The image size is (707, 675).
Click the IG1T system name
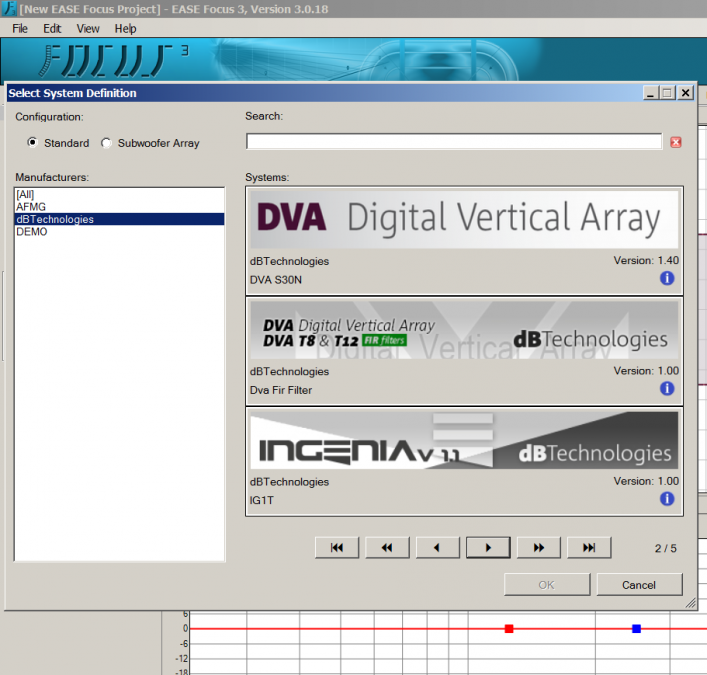point(262,501)
